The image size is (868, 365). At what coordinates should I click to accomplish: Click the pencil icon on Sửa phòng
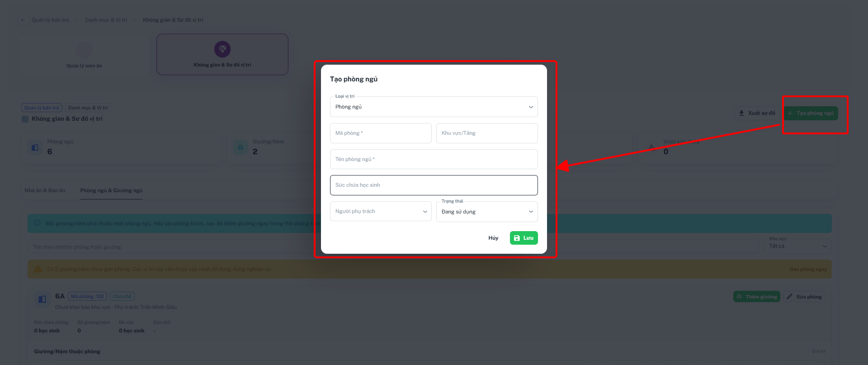[x=789, y=297]
